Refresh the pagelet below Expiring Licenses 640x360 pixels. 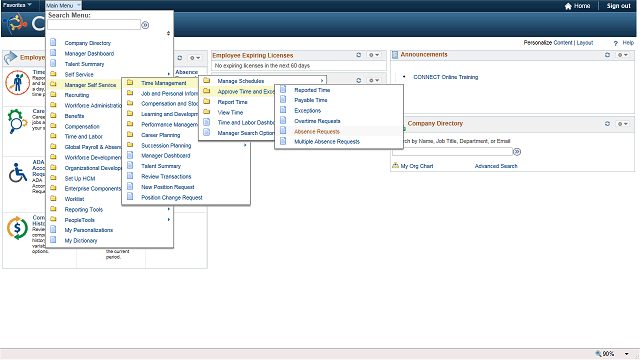(359, 80)
